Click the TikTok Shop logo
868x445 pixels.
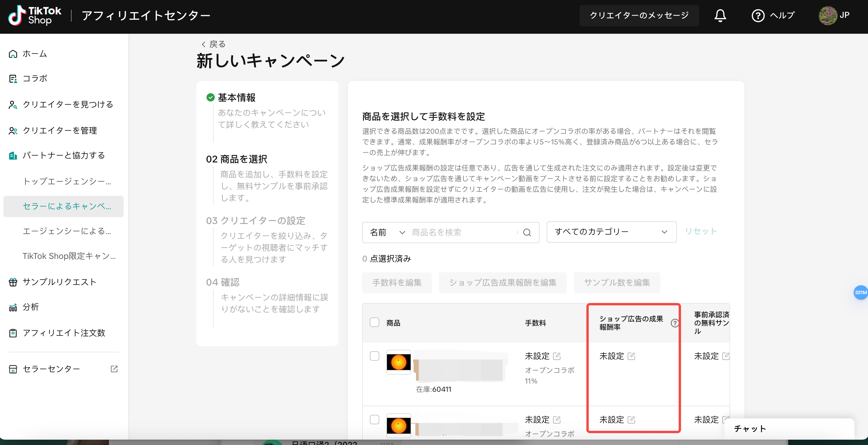tap(35, 15)
